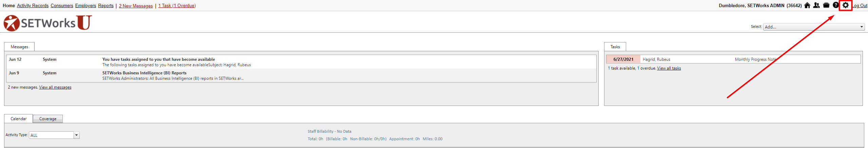
Task: Open the Jun 12 tasks available message
Action: tap(301, 62)
